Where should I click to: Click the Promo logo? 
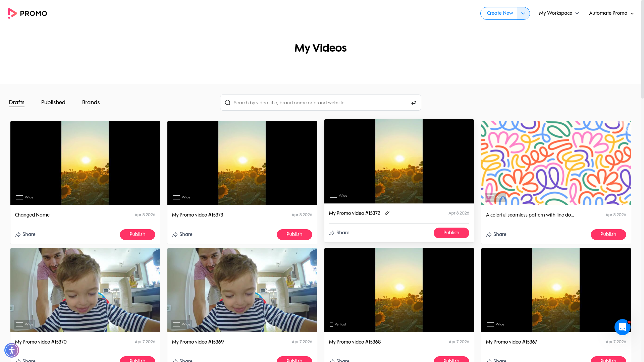coord(28,13)
